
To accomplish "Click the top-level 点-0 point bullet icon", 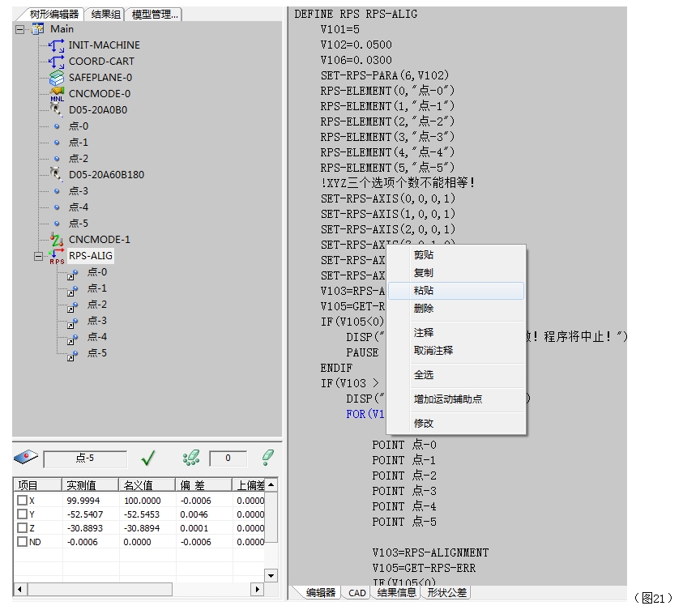I will pos(57,126).
